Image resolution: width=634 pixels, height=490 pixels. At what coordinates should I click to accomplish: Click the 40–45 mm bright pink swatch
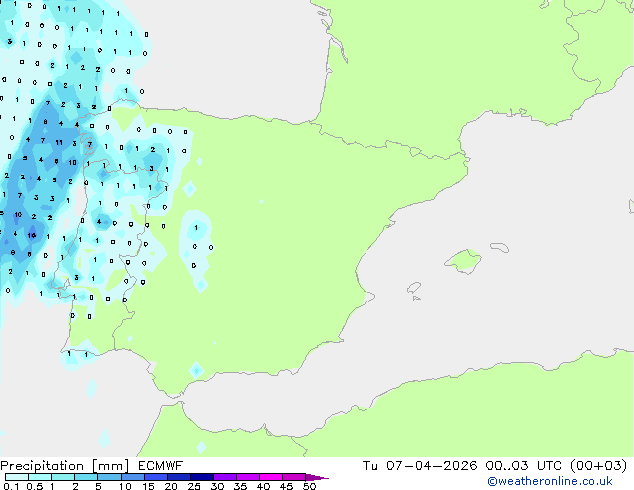point(271,477)
